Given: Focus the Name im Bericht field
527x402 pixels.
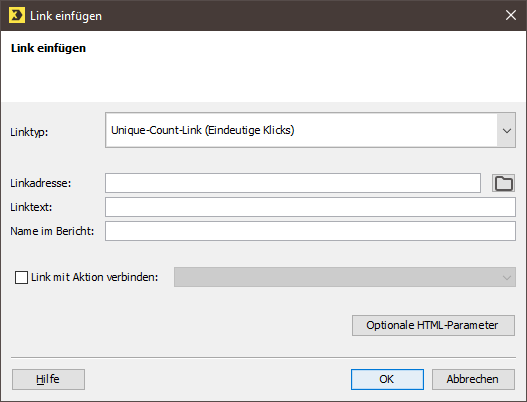Looking at the screenshot, I should point(310,231).
